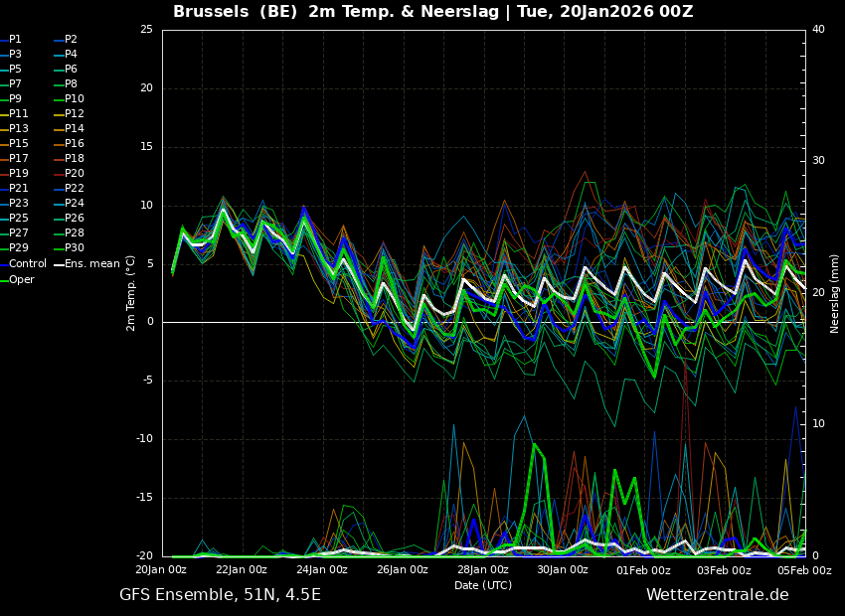This screenshot has width=845, height=616.
Task: Select the Oper legend item
Action: [17, 279]
